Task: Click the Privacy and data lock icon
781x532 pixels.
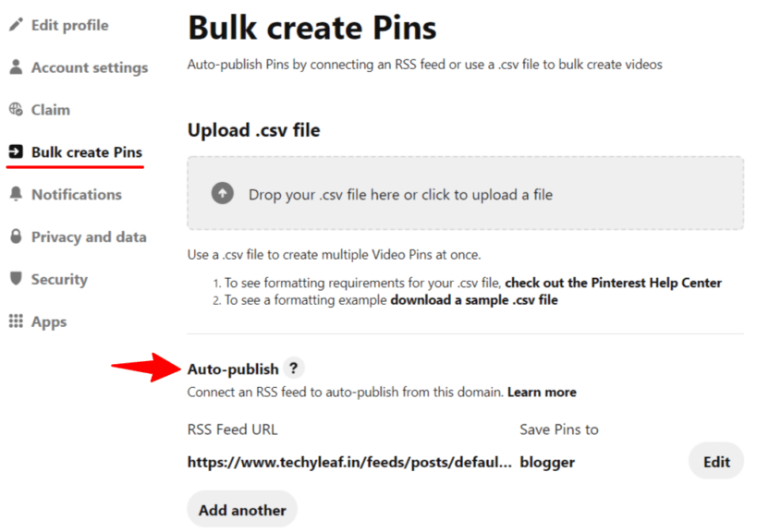Action: pos(15,236)
